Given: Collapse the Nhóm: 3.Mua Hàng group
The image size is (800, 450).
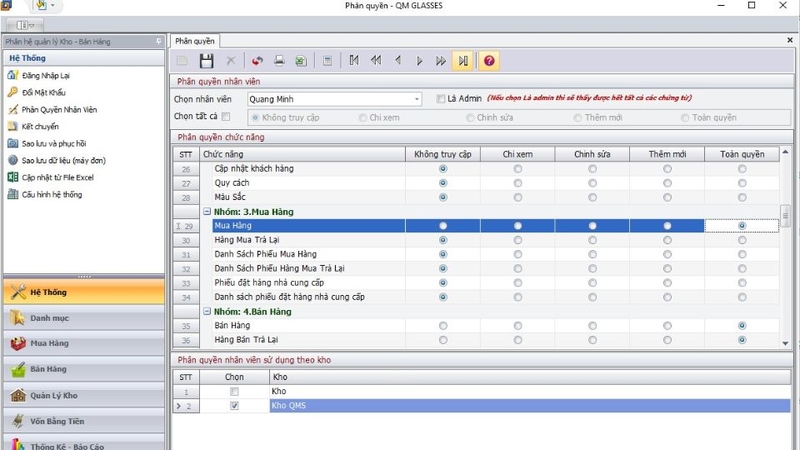Looking at the screenshot, I should coord(207,211).
